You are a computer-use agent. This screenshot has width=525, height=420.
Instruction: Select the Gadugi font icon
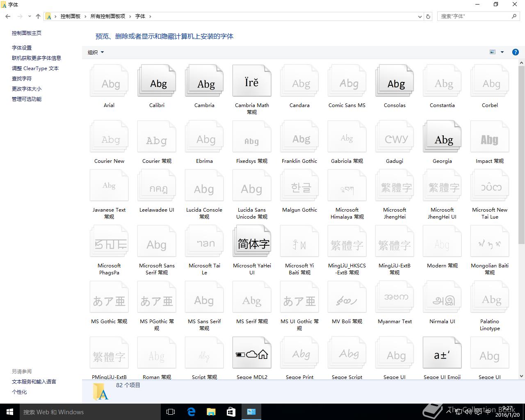395,137
